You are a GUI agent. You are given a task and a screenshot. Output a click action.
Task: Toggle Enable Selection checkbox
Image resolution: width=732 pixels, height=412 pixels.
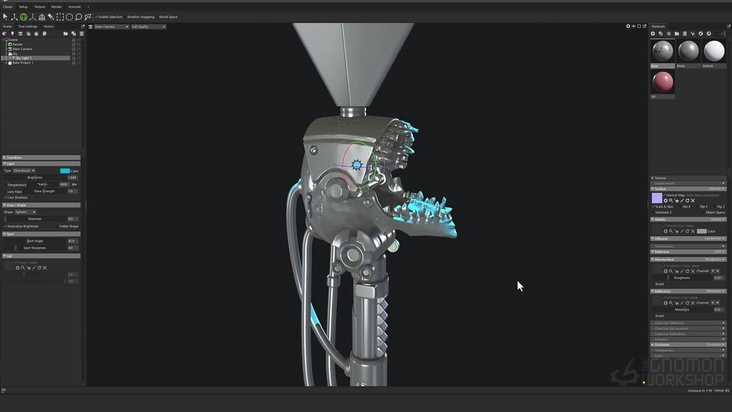coord(109,17)
